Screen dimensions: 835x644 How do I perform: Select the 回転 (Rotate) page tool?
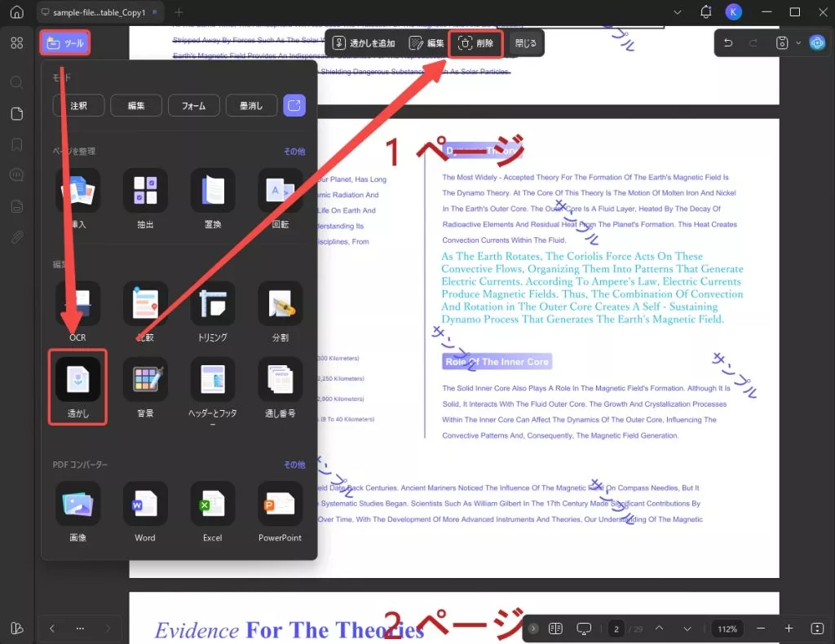coord(281,199)
